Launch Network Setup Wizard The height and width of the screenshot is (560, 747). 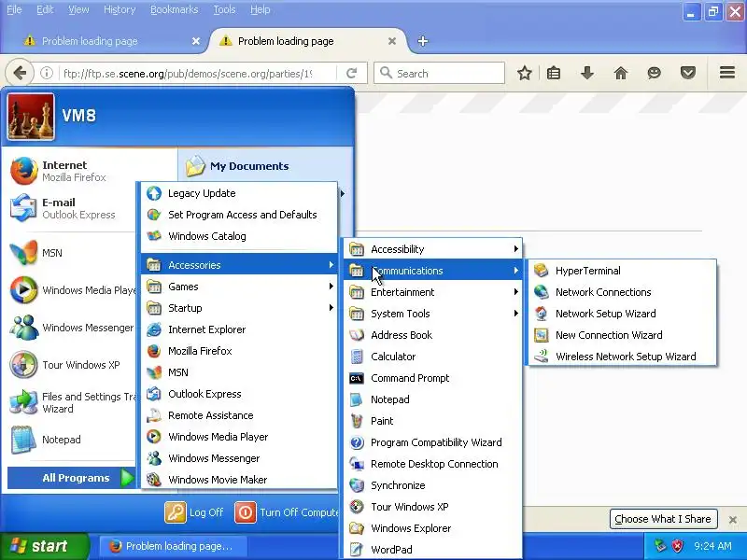click(x=621, y=314)
